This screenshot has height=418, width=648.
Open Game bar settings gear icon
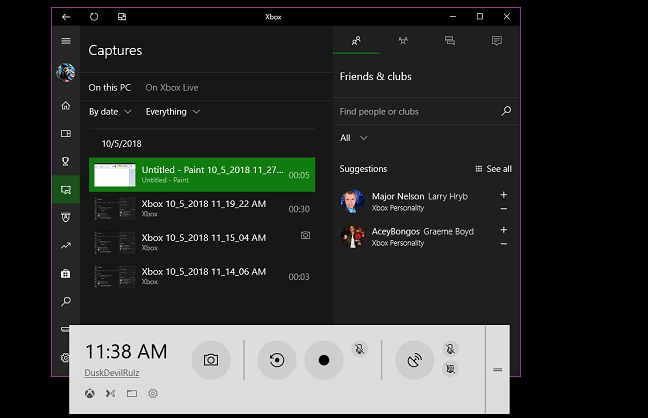coord(153,394)
